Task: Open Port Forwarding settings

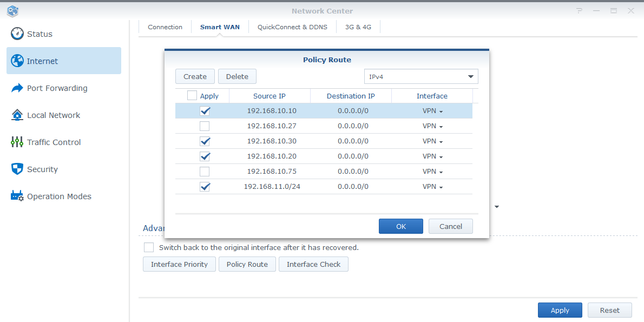Action: (56, 88)
